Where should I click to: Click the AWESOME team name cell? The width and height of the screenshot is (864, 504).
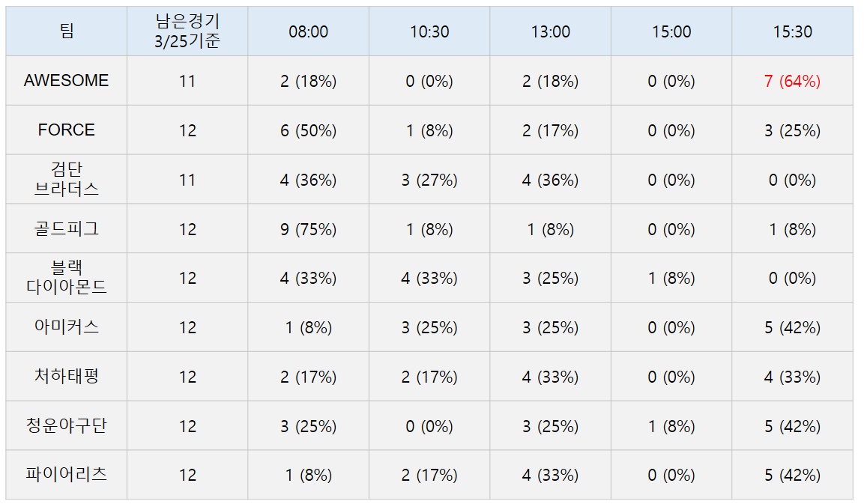66,81
